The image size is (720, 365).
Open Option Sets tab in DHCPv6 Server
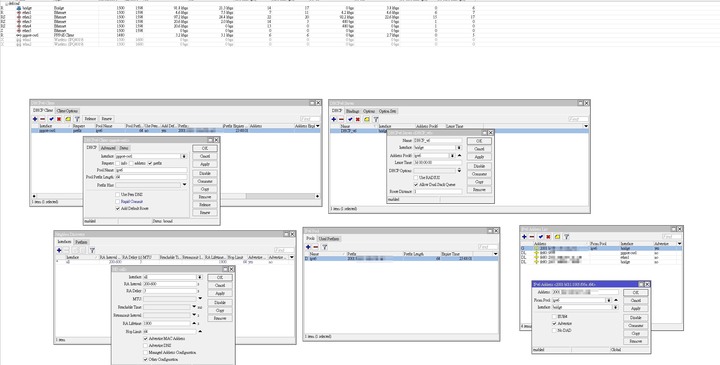388,111
